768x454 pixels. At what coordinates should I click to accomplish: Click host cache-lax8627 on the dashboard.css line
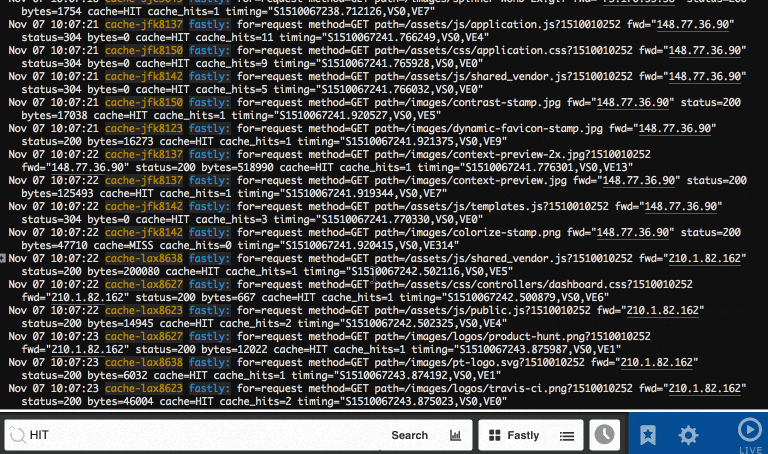coord(144,284)
